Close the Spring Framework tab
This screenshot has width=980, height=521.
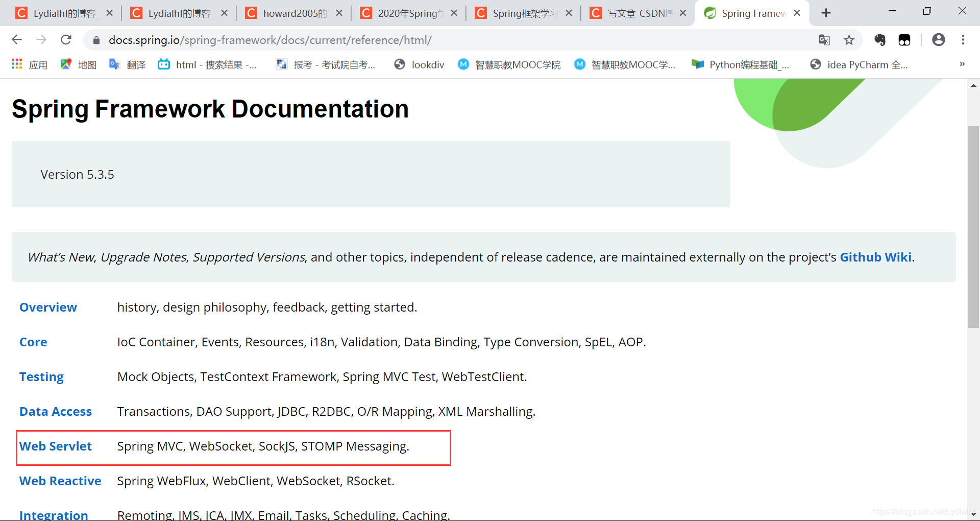[797, 13]
